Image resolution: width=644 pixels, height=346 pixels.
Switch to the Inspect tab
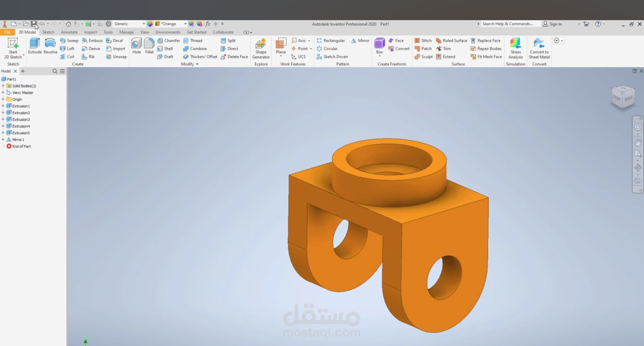coord(90,32)
